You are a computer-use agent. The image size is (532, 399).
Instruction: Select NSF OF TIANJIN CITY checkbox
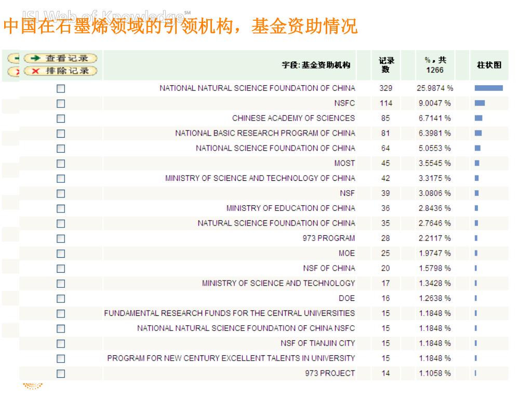(61, 344)
